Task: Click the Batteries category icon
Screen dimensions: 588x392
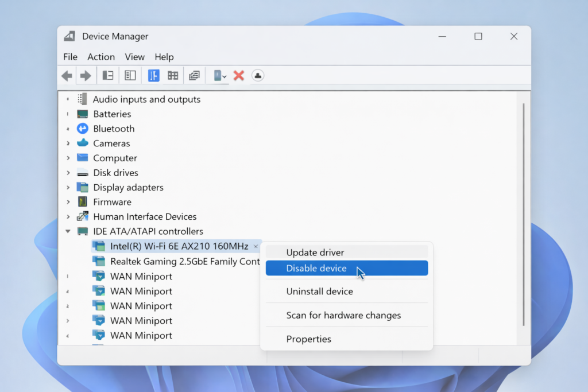Action: pyautogui.click(x=83, y=114)
